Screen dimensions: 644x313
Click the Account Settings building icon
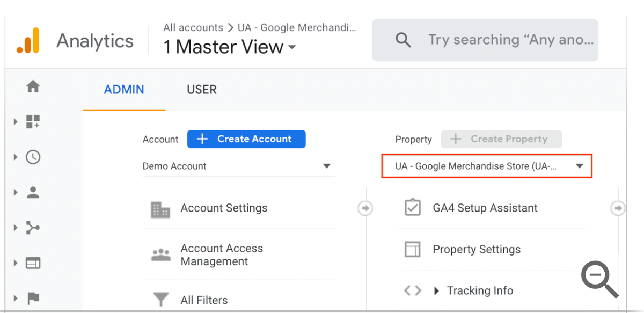[160, 209]
